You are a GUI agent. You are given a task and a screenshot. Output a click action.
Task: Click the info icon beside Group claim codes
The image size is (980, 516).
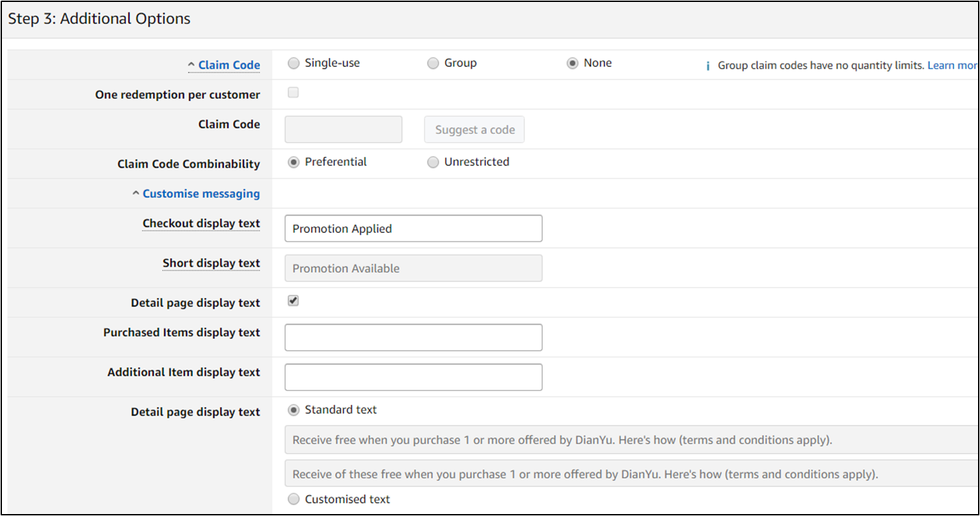point(708,66)
